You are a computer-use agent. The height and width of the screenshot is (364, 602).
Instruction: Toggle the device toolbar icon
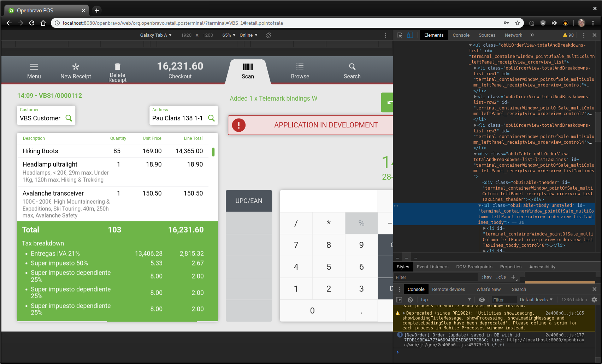pyautogui.click(x=410, y=35)
